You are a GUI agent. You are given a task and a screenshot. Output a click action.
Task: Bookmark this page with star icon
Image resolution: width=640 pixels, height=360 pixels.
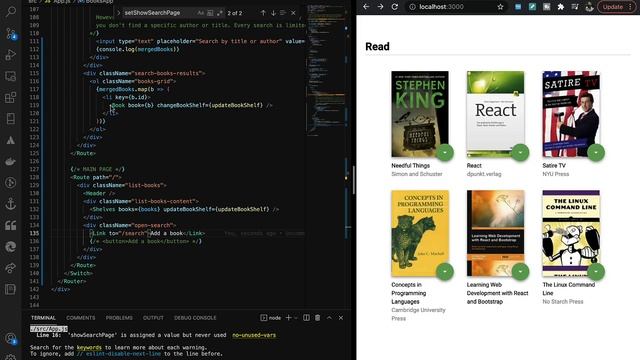(x=500, y=7)
